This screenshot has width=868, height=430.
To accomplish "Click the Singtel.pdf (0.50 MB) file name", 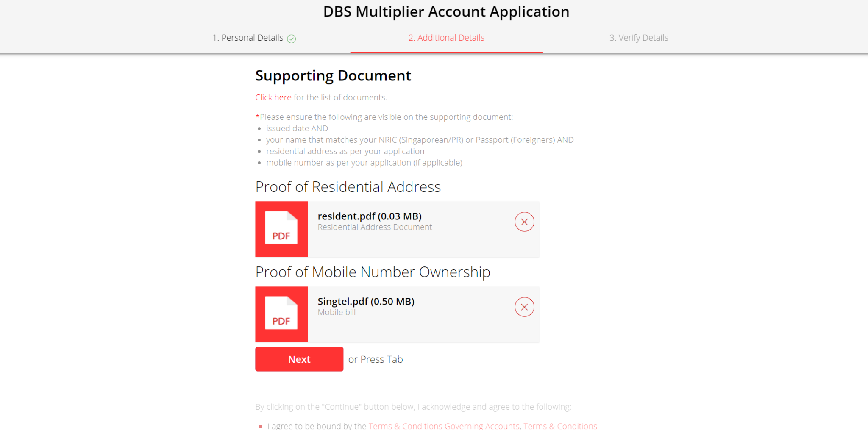I will click(x=366, y=302).
